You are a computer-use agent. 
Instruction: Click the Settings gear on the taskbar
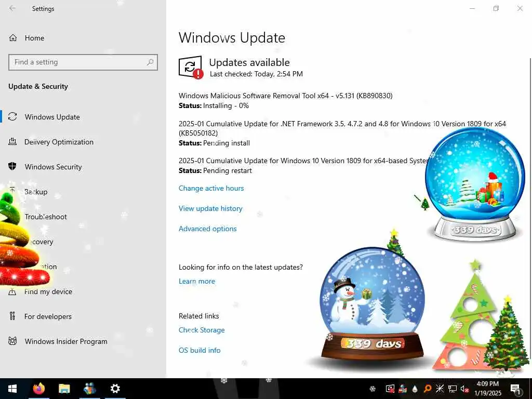click(x=115, y=389)
